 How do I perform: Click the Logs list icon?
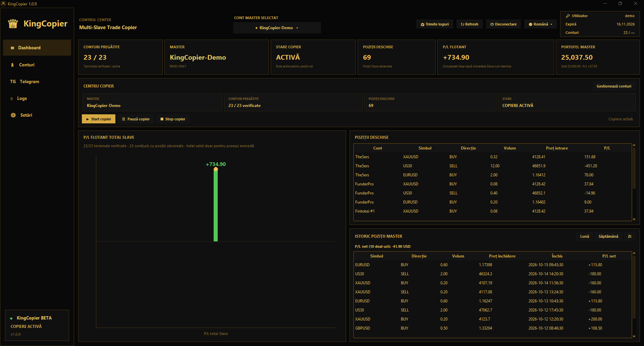click(x=12, y=99)
